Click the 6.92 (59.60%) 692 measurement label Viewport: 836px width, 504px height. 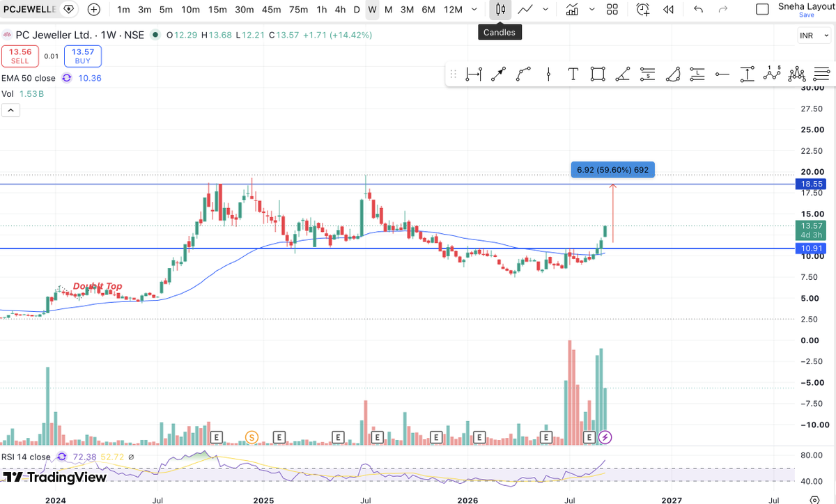click(613, 169)
